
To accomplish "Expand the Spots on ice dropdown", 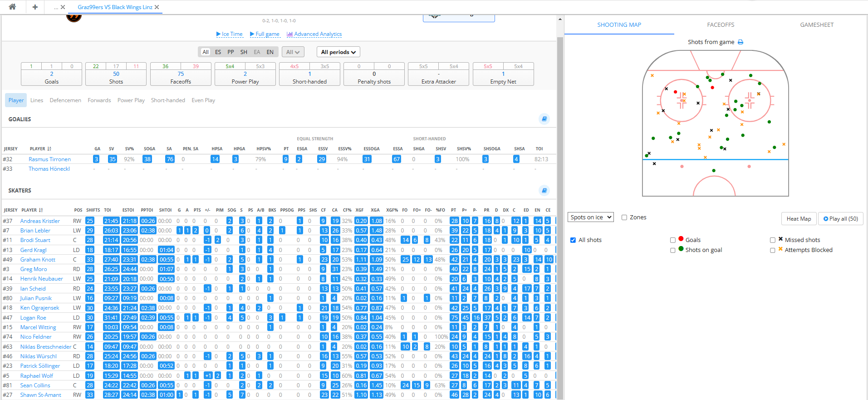I will click(x=590, y=217).
